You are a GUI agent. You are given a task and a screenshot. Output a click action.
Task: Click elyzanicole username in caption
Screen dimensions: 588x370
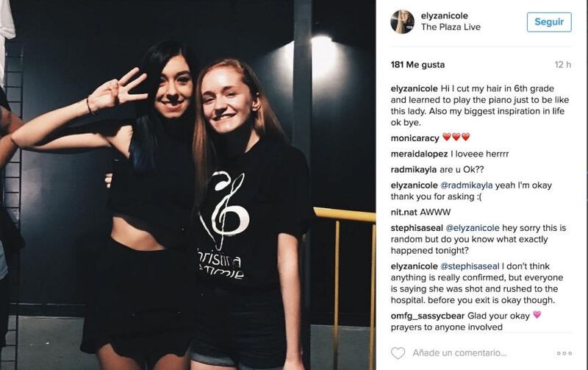414,88
